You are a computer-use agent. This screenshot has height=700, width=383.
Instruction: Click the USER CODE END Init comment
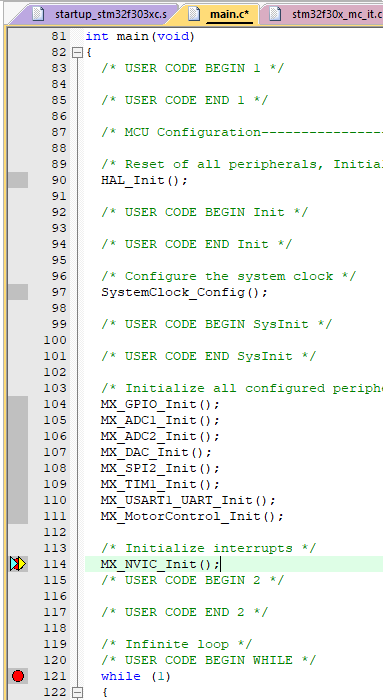(x=196, y=245)
